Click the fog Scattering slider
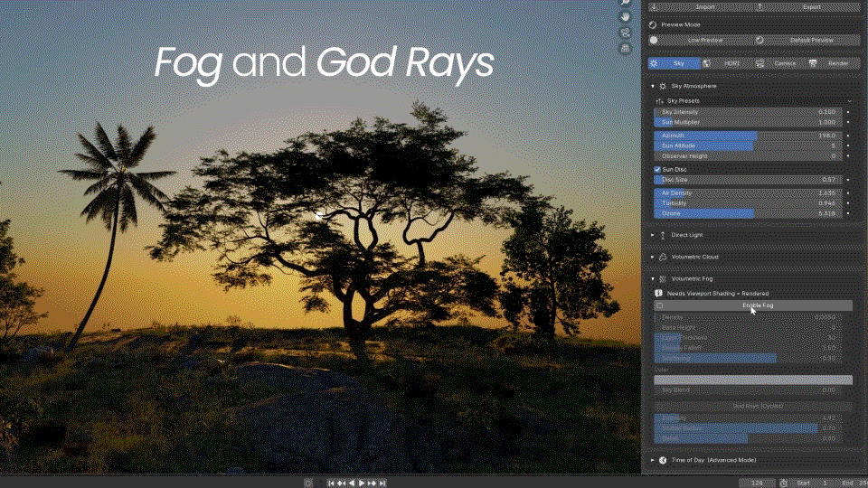Viewport: 868px width, 488px height. [748, 359]
